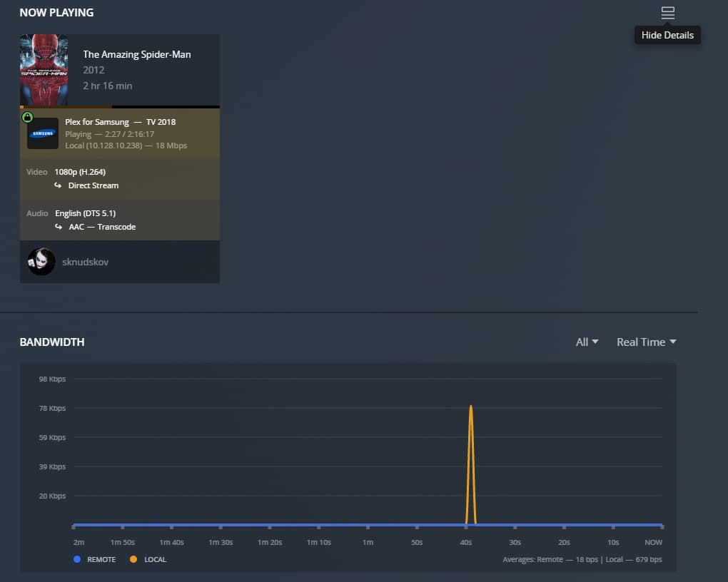Screen dimensions: 728x582
Task: Click 'Local (10.128.10.238) — 18 Mbps' text
Action: click(x=126, y=145)
